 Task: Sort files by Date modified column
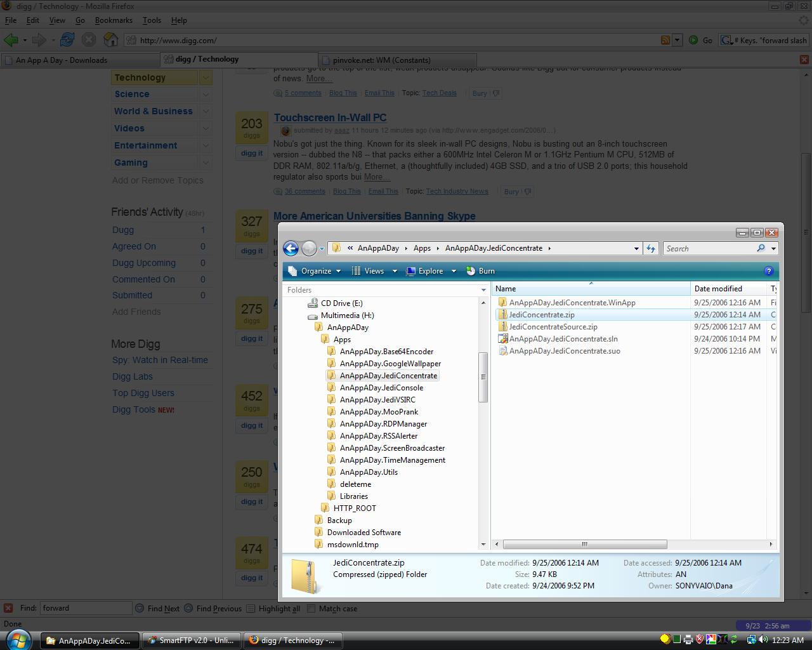tap(728, 289)
